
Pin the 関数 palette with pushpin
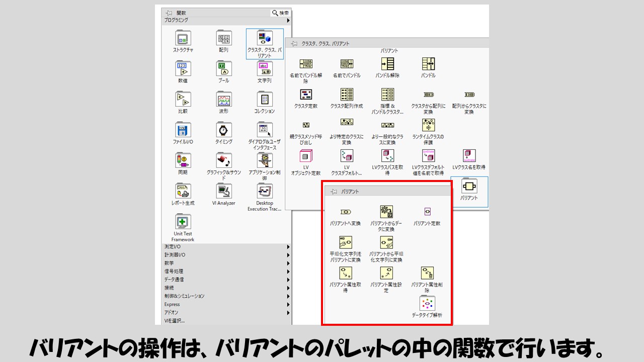[x=169, y=13]
